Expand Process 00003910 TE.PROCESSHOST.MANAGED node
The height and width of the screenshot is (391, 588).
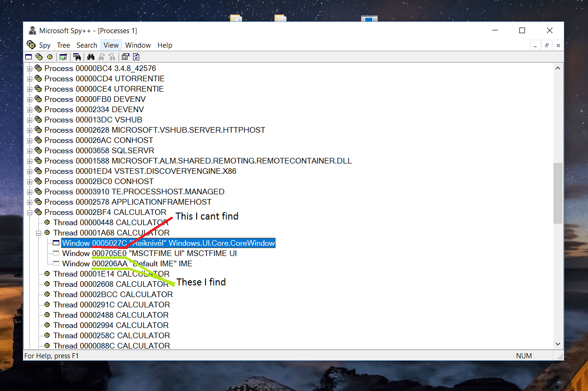click(30, 192)
